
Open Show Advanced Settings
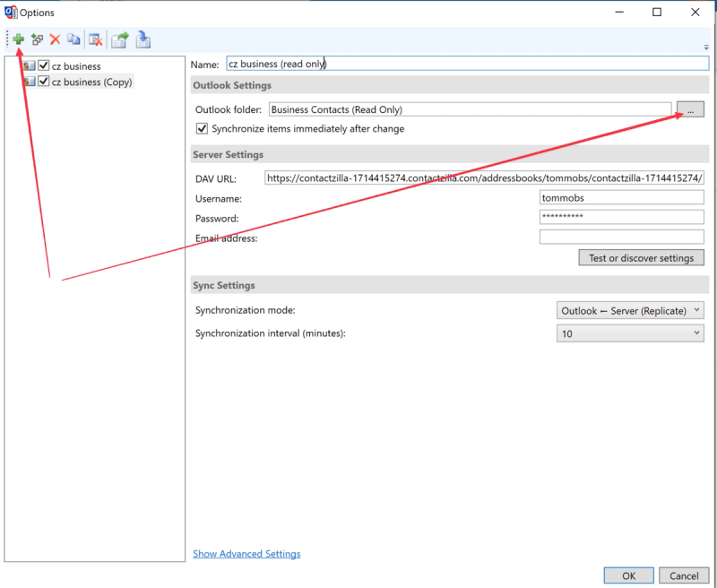click(x=246, y=553)
